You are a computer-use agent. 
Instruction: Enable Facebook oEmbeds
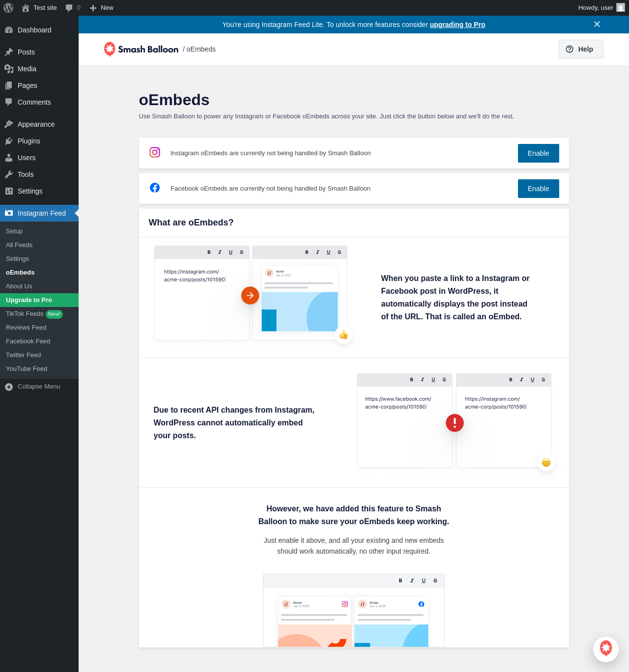539,189
